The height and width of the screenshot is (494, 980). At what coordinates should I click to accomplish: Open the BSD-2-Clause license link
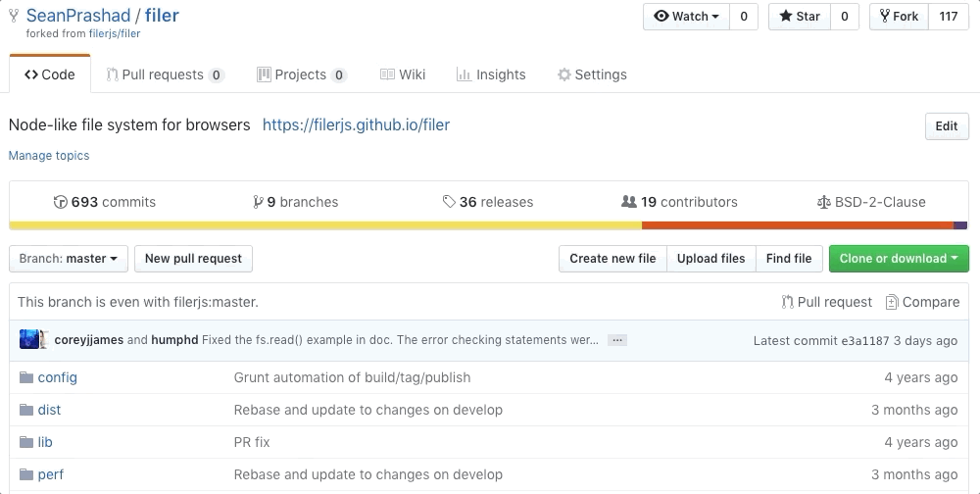[871, 202]
